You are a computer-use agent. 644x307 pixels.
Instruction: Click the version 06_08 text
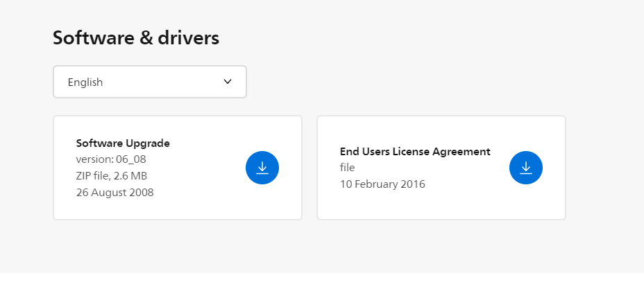pyautogui.click(x=111, y=159)
